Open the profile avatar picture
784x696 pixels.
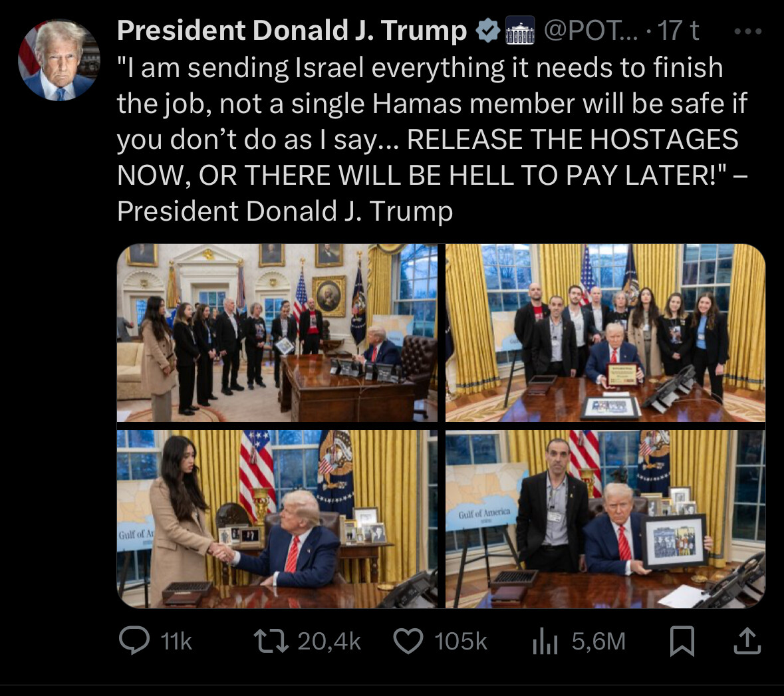[x=59, y=60]
